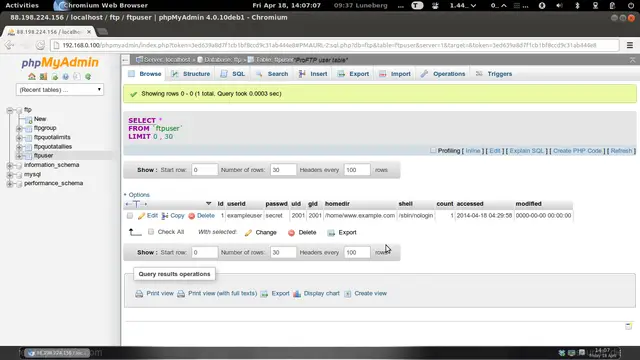Open phpMyAdmin documentation help icon
Image resolution: width=640 pixels, height=360 pixels.
[65, 76]
